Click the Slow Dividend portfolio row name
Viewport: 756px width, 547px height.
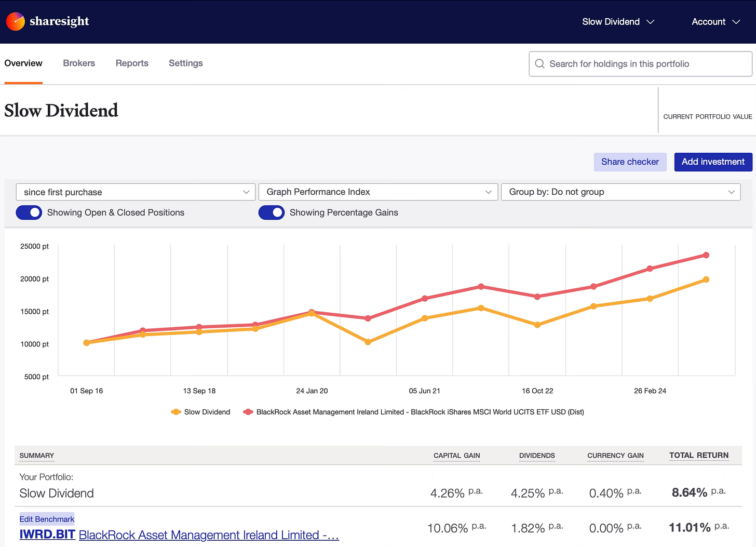(57, 493)
